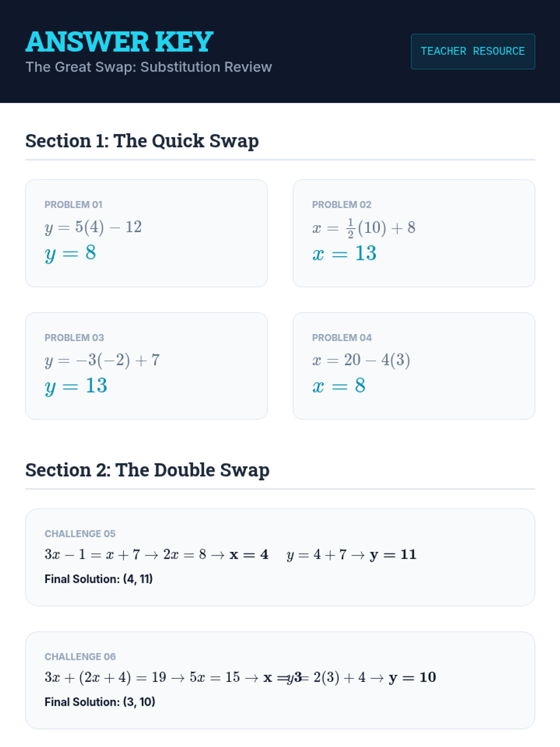This screenshot has height=747, width=560.
Task: Click the y = 13 answer
Action: pyautogui.click(x=76, y=386)
